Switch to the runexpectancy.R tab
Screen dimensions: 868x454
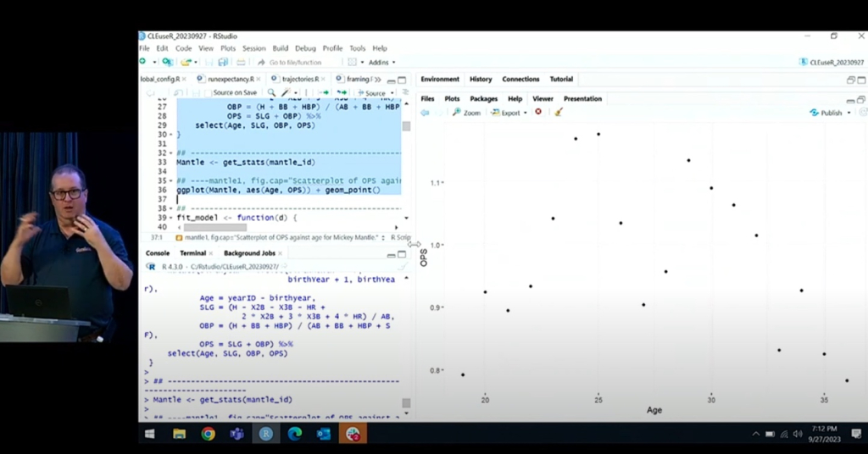pos(231,79)
